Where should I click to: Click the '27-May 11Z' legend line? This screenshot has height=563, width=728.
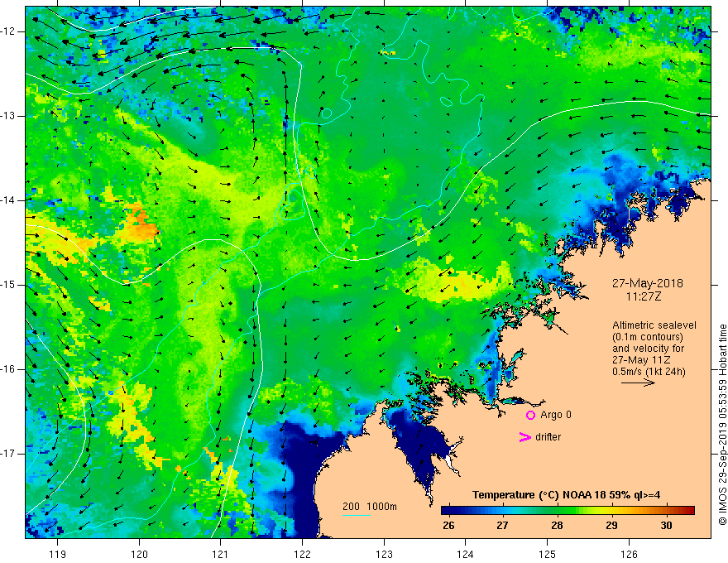coord(640,360)
